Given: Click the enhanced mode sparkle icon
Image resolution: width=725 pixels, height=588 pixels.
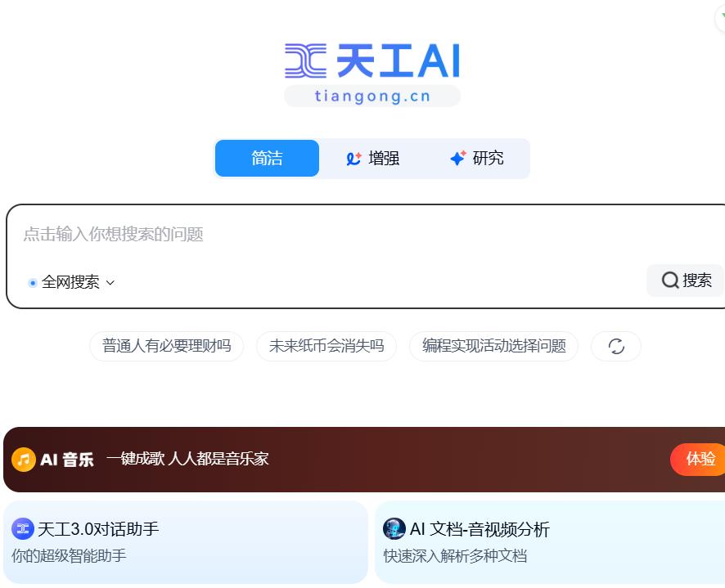Looking at the screenshot, I should (353, 159).
